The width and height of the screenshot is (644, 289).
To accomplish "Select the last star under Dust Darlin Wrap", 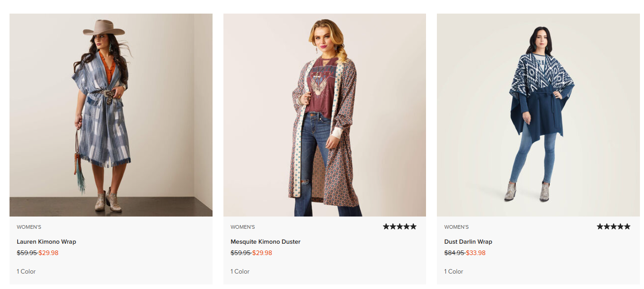I will coord(626,226).
